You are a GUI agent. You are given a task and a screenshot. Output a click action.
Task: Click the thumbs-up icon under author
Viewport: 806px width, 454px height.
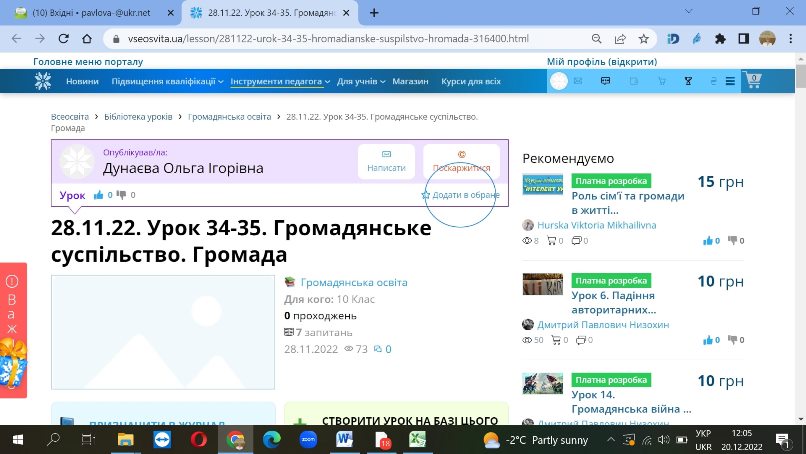[99, 195]
